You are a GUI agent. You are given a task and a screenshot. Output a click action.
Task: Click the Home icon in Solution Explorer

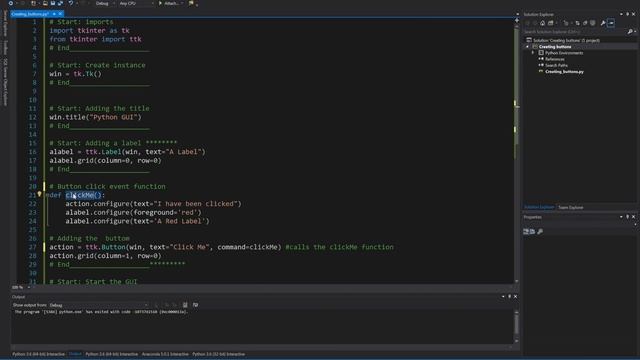[x=542, y=23]
